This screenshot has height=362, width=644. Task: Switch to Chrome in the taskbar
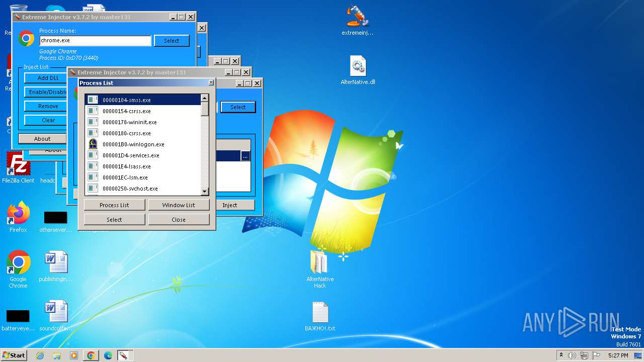(91, 355)
